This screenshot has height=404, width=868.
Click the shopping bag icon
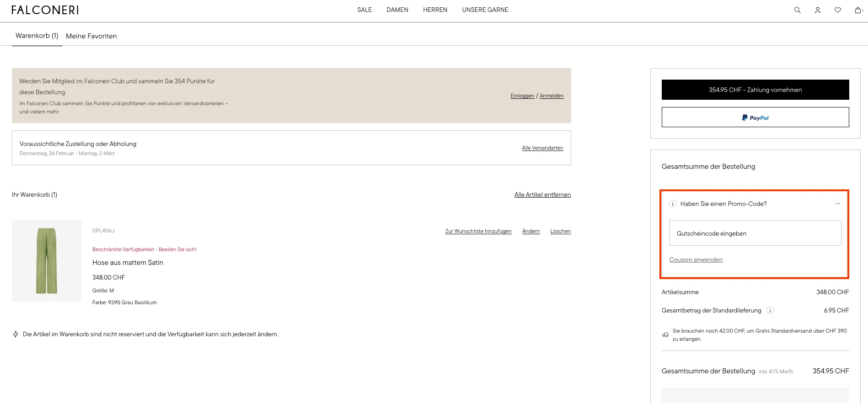tap(858, 10)
